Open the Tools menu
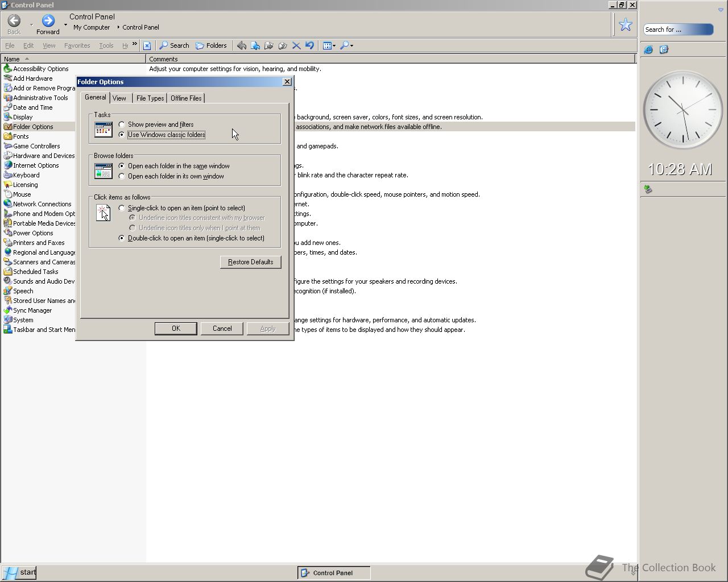Viewport: 728px width, 582px height. coord(106,45)
